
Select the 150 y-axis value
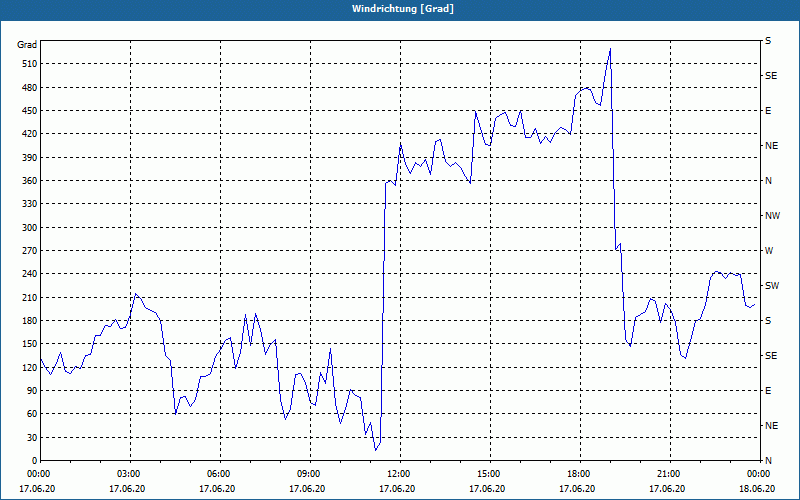click(30, 344)
